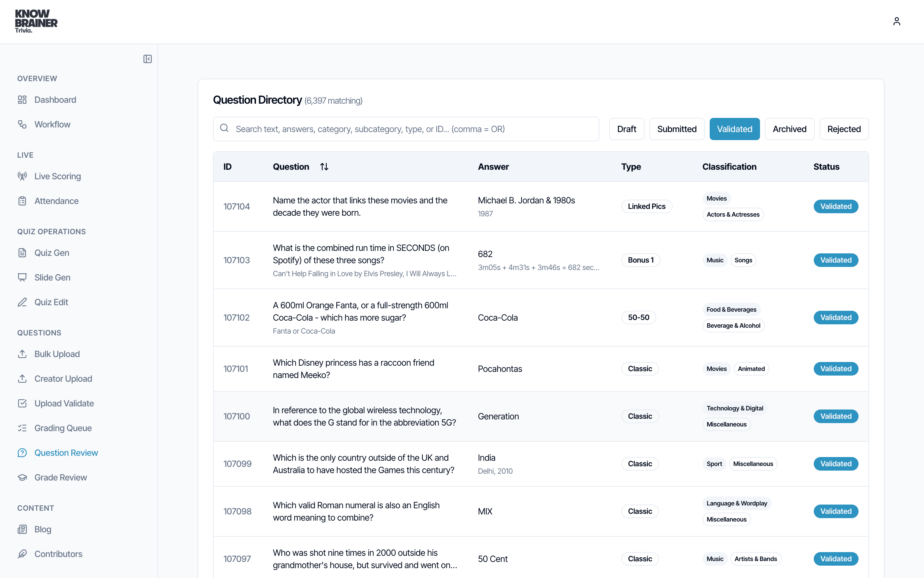The image size is (924, 578).
Task: Click the Language & Wordplay tag
Action: [x=737, y=503]
